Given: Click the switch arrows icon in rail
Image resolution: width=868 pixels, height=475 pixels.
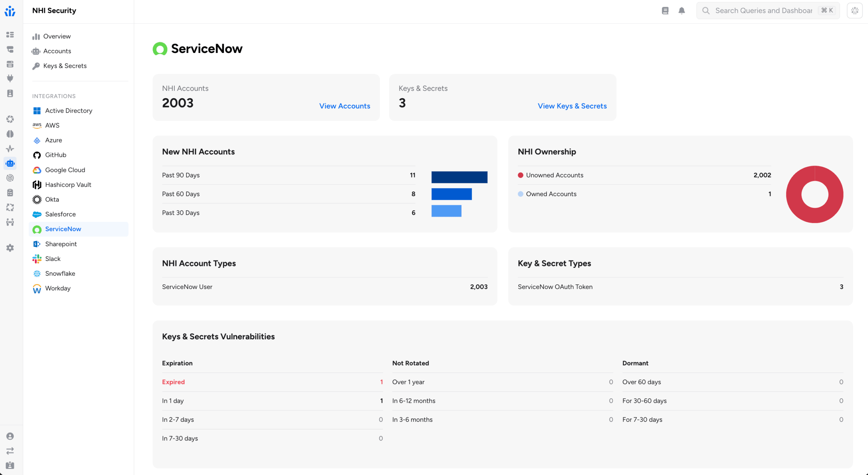Looking at the screenshot, I should 10,451.
